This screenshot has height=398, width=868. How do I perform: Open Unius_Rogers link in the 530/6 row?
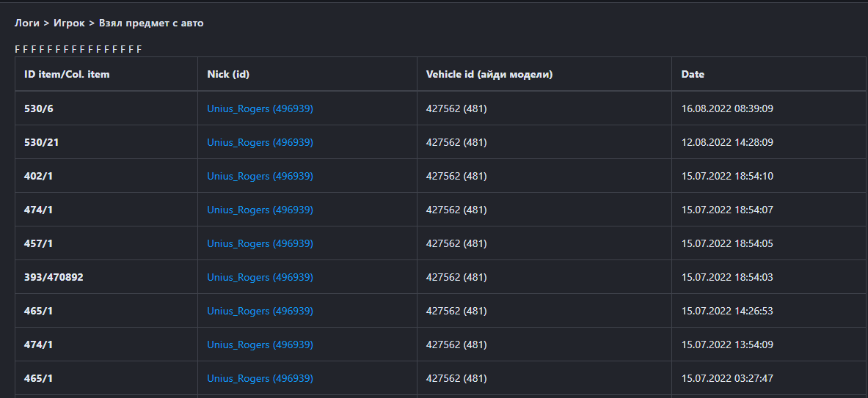tap(260, 108)
